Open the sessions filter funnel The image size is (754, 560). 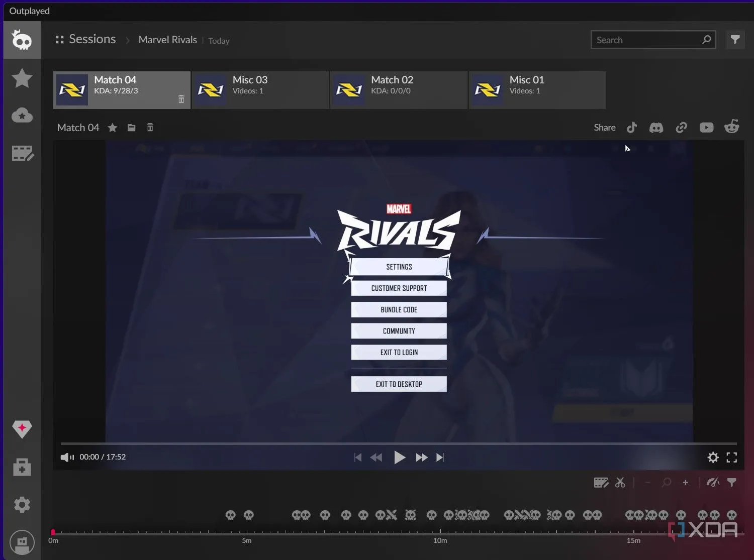coord(735,40)
